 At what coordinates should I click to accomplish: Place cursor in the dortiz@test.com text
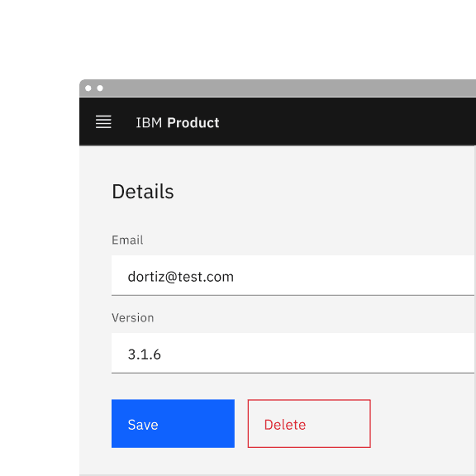[181, 277]
